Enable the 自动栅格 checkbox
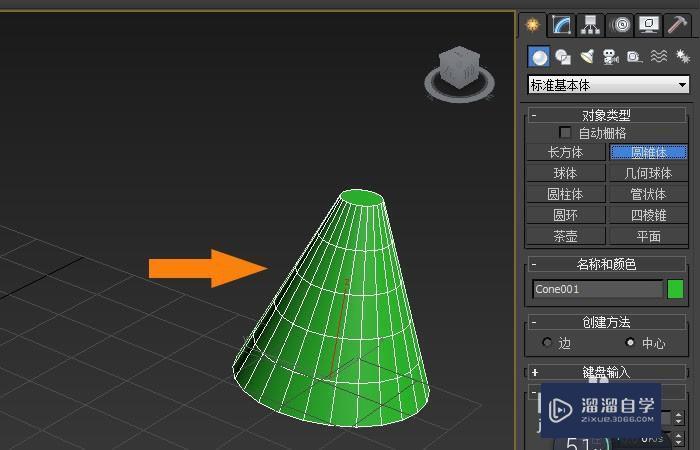 565,133
